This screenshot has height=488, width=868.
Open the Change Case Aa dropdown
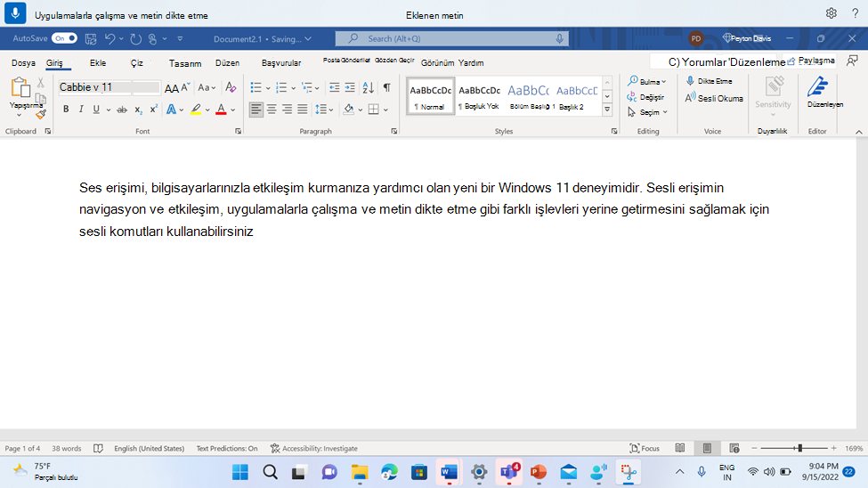pos(207,87)
